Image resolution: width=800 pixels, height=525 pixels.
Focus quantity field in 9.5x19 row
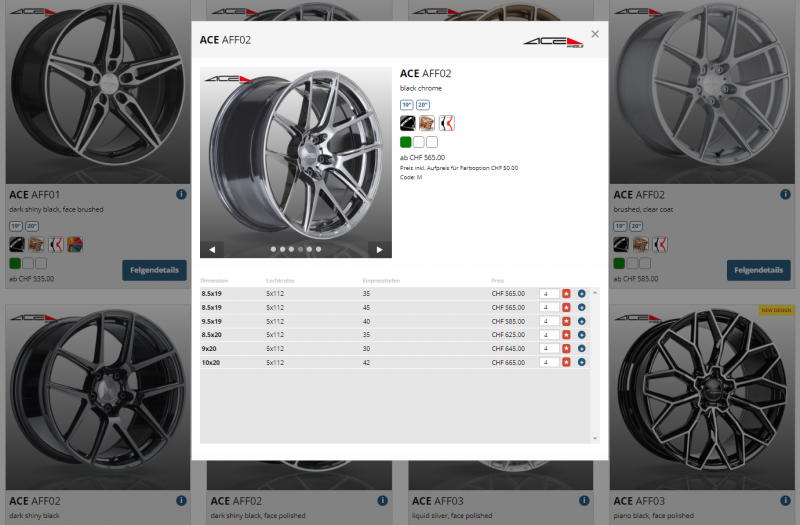click(x=549, y=321)
